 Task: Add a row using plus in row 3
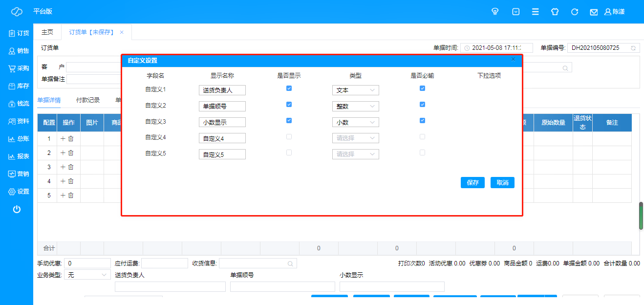click(63, 167)
